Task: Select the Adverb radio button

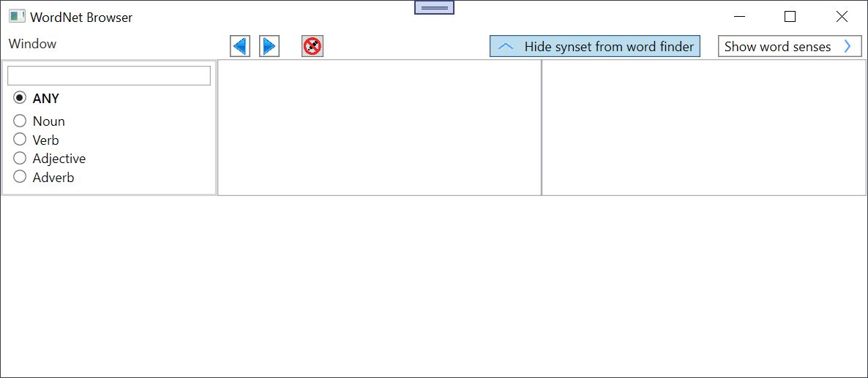Action: [x=20, y=177]
